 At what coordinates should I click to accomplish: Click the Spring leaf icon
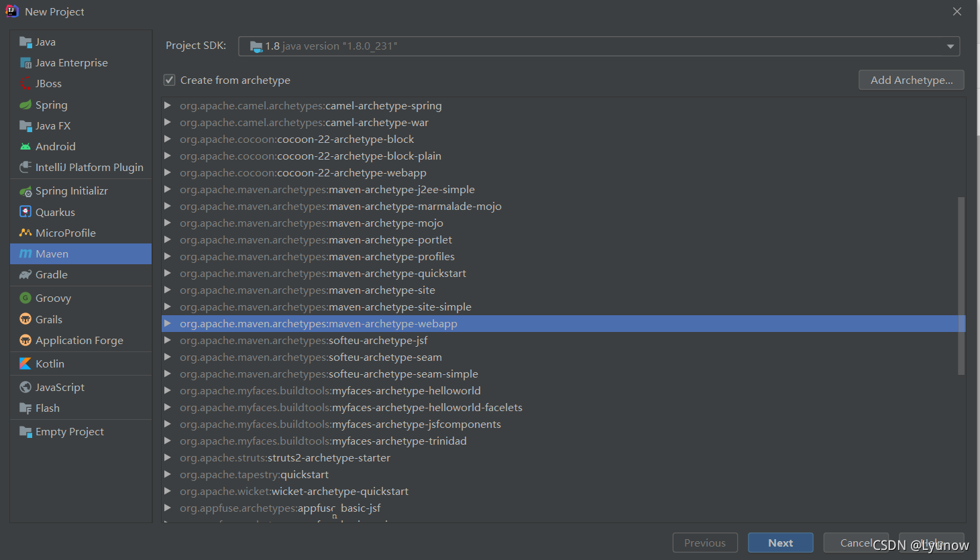[25, 105]
